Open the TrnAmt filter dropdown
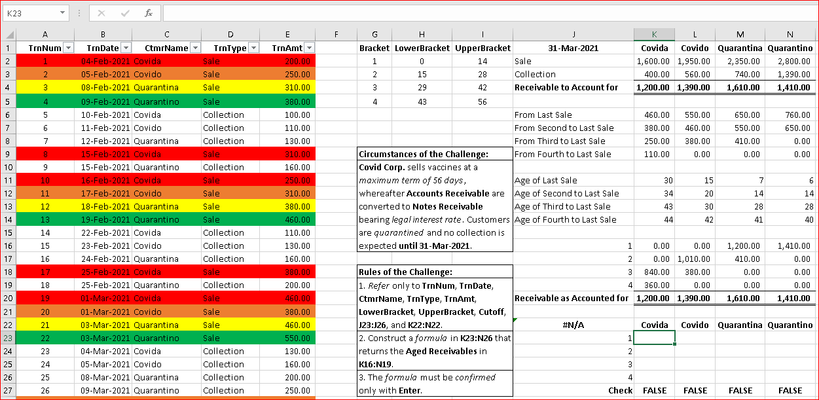Viewport: 819px width, 400px height. pyautogui.click(x=310, y=48)
